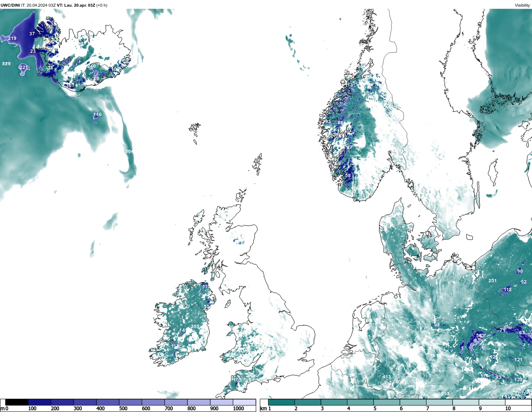The height and width of the screenshot is (412, 532).
Task: Click the "(+0 h)" forecast offset text
Action: coord(102,5)
